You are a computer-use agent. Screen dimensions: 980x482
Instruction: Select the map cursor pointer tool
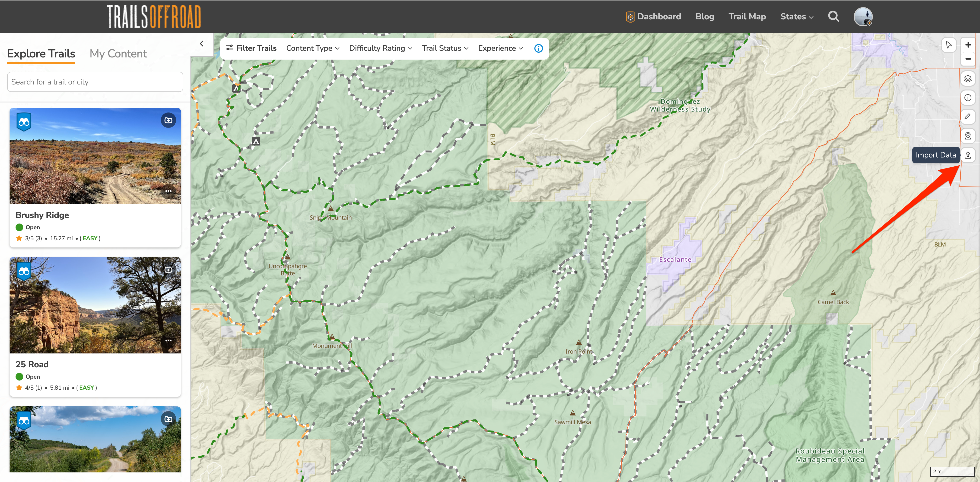[949, 45]
